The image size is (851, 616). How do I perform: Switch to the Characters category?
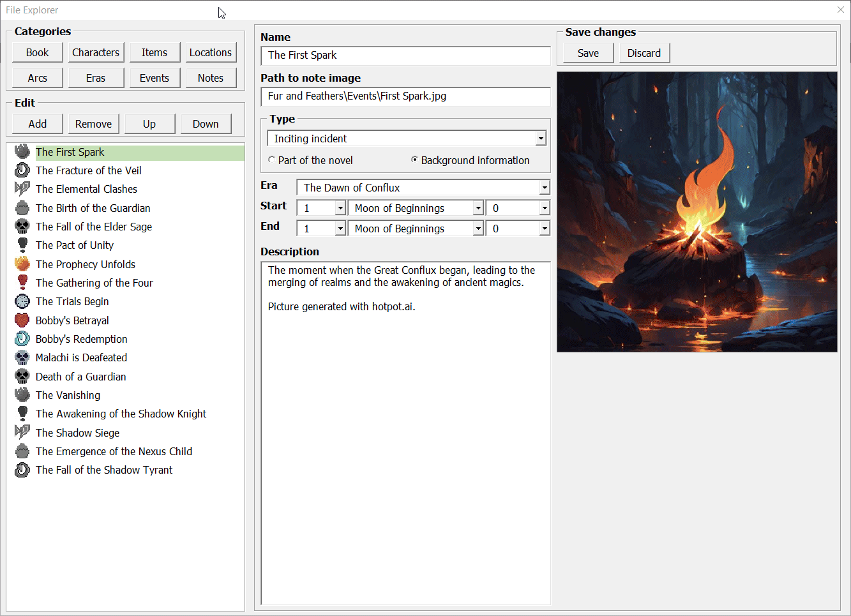[96, 52]
